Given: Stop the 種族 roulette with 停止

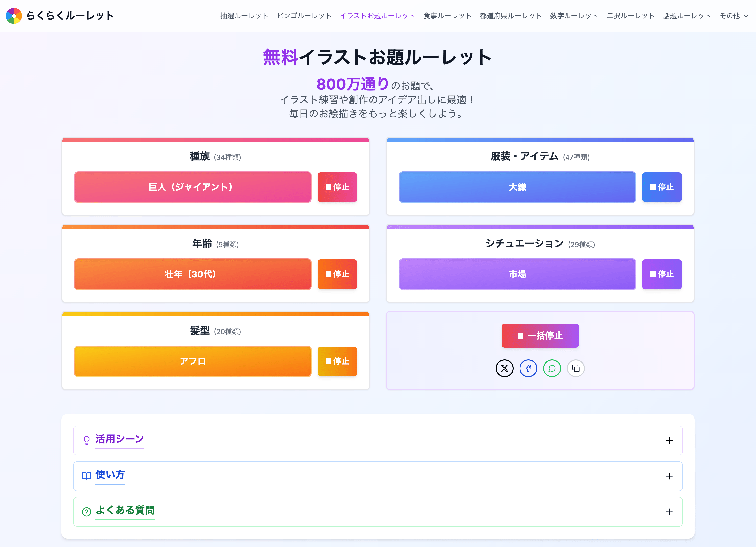Looking at the screenshot, I should 337,187.
